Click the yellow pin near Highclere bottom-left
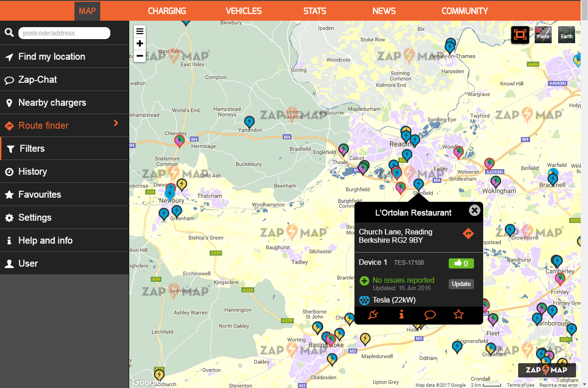 [x=159, y=376]
